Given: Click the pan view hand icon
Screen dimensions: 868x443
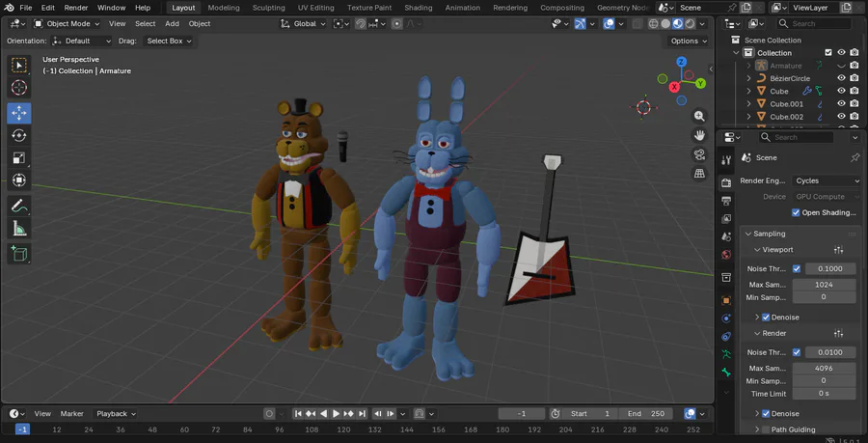Looking at the screenshot, I should (x=700, y=135).
